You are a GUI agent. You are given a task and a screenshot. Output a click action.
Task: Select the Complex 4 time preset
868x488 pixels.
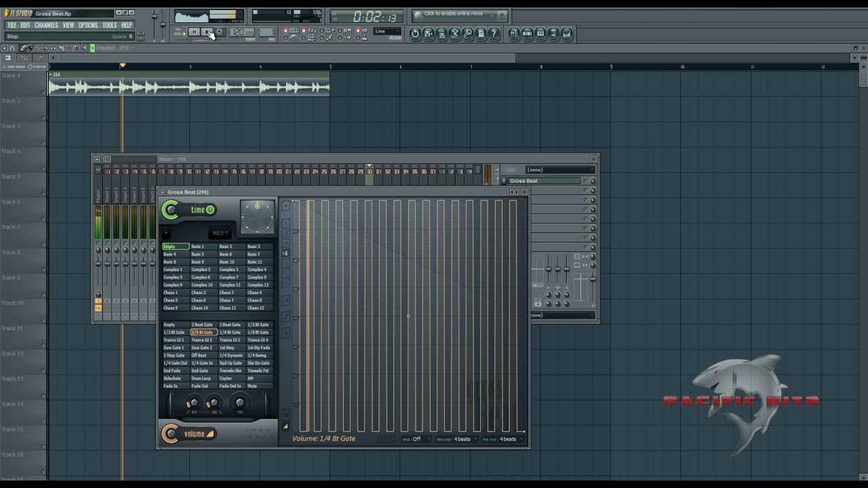tap(260, 270)
